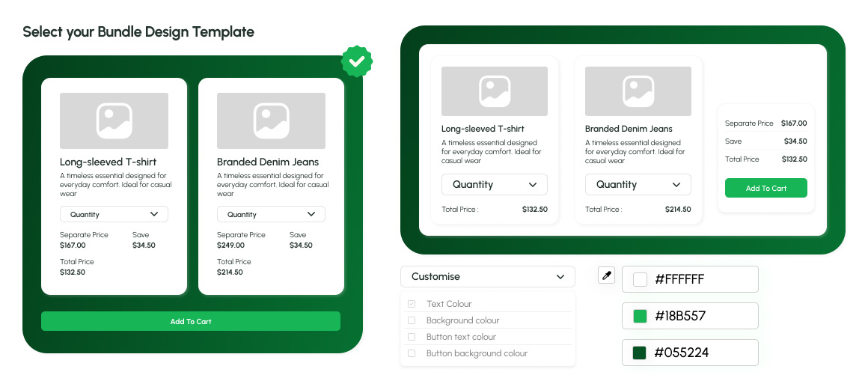Select the white #FFFFFF color swatch

click(x=640, y=279)
